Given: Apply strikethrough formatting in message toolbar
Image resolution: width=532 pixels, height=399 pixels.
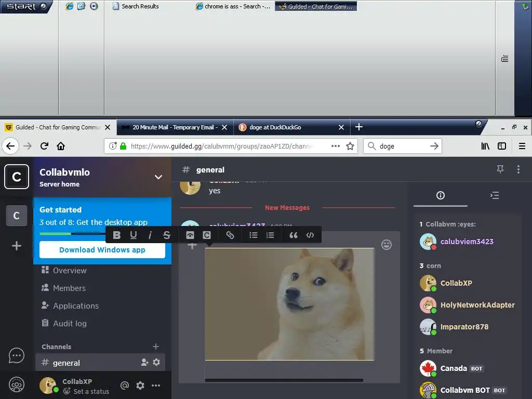Looking at the screenshot, I should tap(167, 235).
